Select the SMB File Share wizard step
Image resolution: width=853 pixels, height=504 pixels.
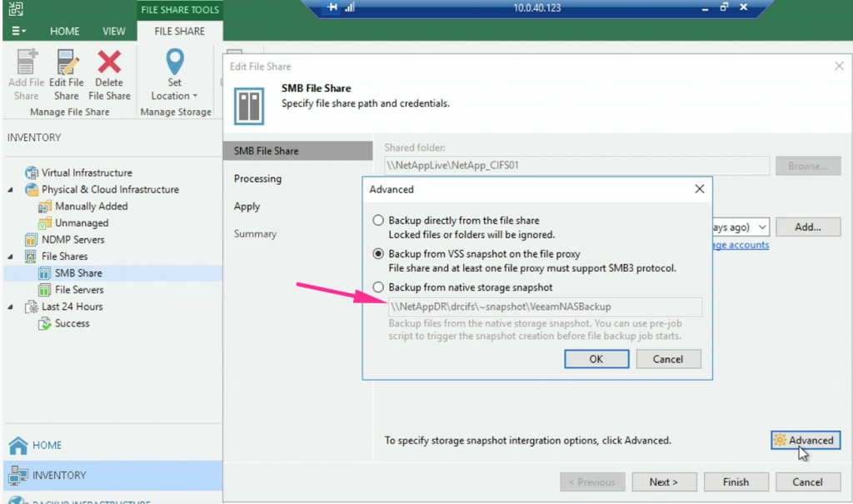pos(297,151)
